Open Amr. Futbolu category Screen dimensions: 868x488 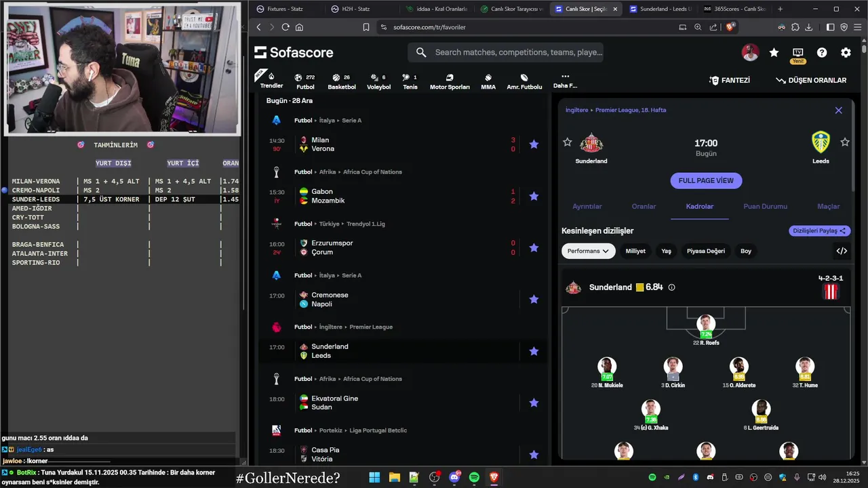point(524,81)
